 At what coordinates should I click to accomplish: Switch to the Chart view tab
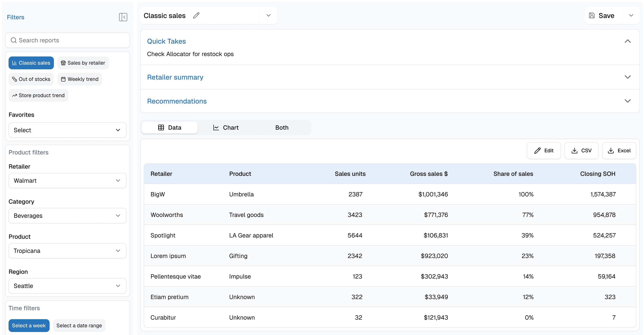[226, 127]
